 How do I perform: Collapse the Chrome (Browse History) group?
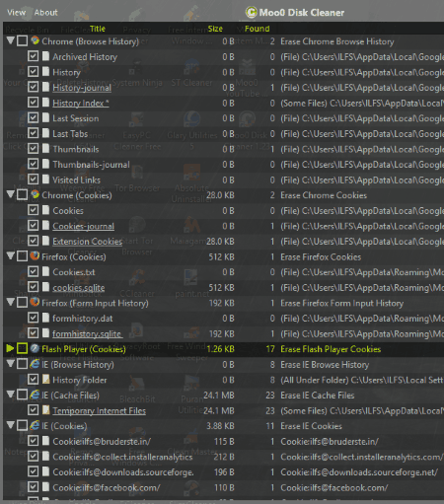pos(11,40)
